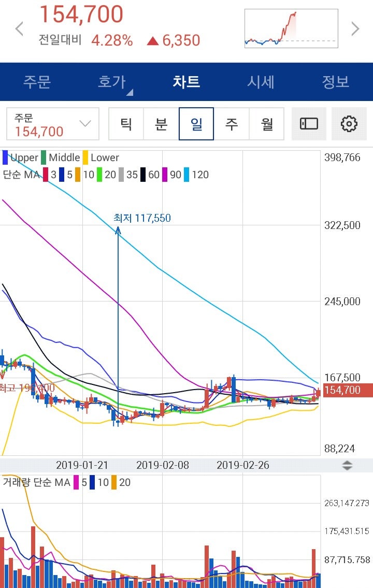
Task: Click the MA 20 green swatch
Action: (99, 175)
